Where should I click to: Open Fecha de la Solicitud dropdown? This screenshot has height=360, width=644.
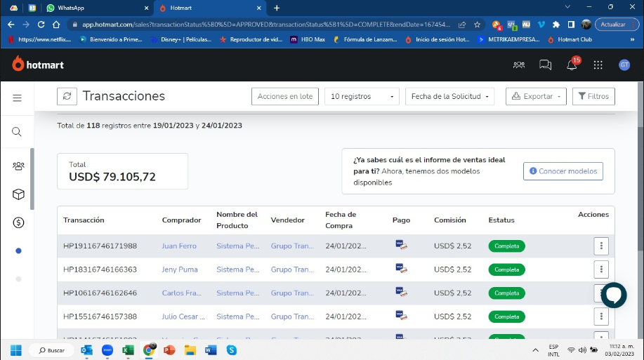(x=449, y=96)
